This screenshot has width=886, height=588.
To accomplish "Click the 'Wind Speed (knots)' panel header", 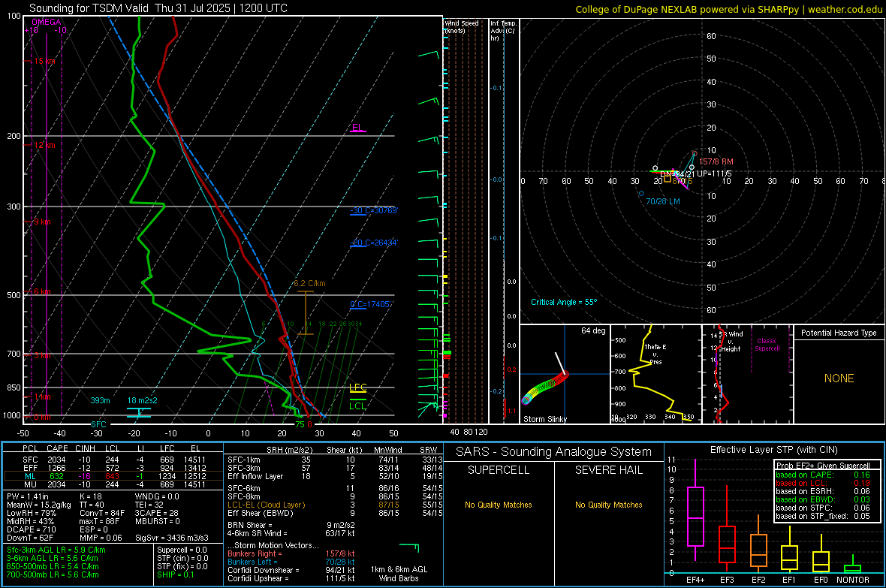I will (x=462, y=26).
